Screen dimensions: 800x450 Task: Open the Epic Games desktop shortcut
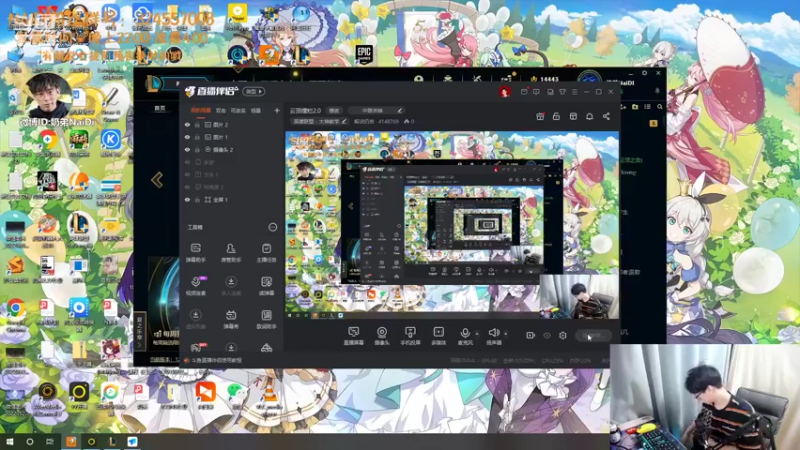pos(364,54)
